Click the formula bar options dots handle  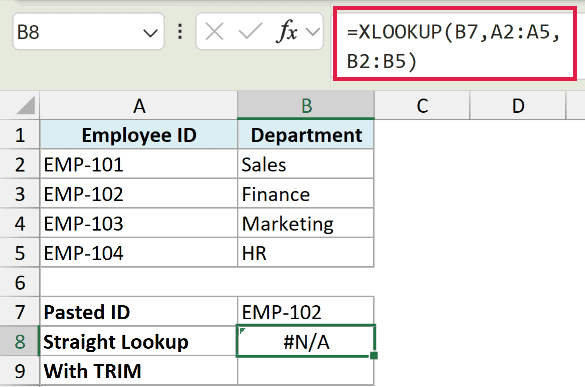[x=180, y=32]
